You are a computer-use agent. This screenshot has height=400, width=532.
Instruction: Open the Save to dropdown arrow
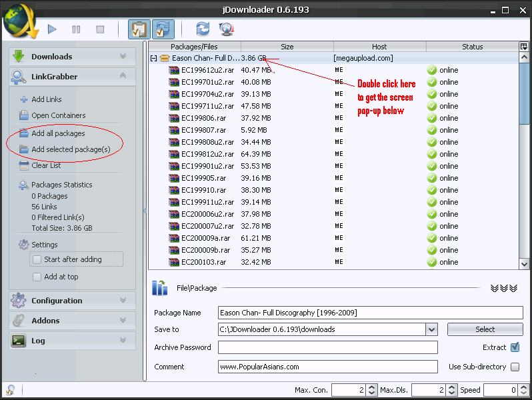[x=431, y=329]
